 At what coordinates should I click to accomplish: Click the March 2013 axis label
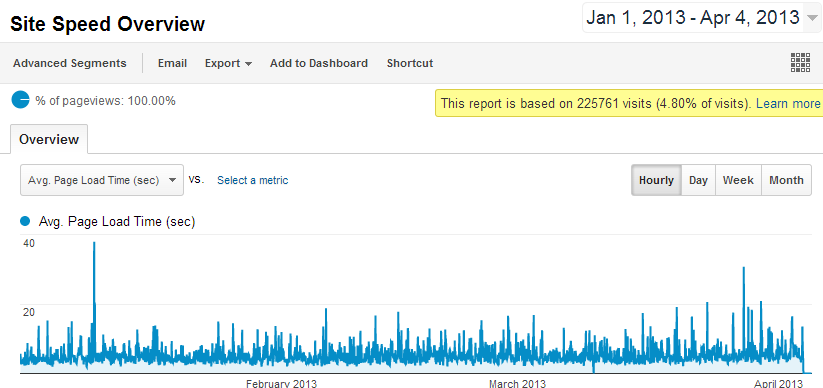517,383
